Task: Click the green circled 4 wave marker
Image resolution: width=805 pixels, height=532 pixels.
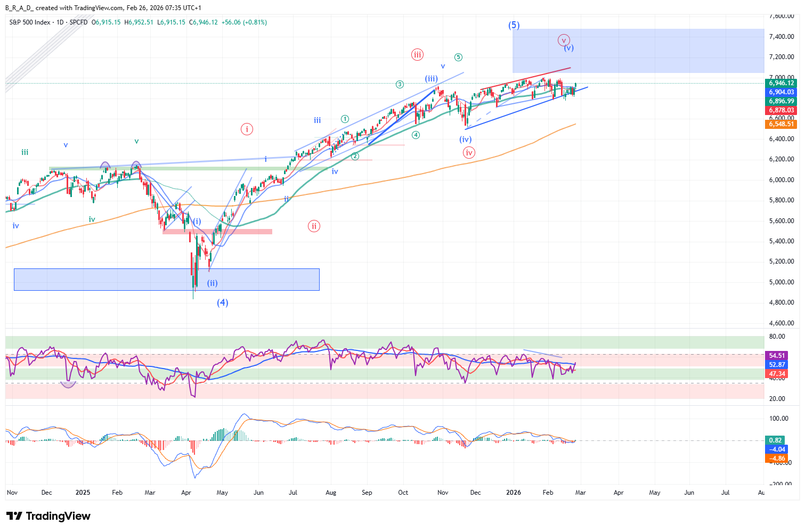Action: [416, 135]
